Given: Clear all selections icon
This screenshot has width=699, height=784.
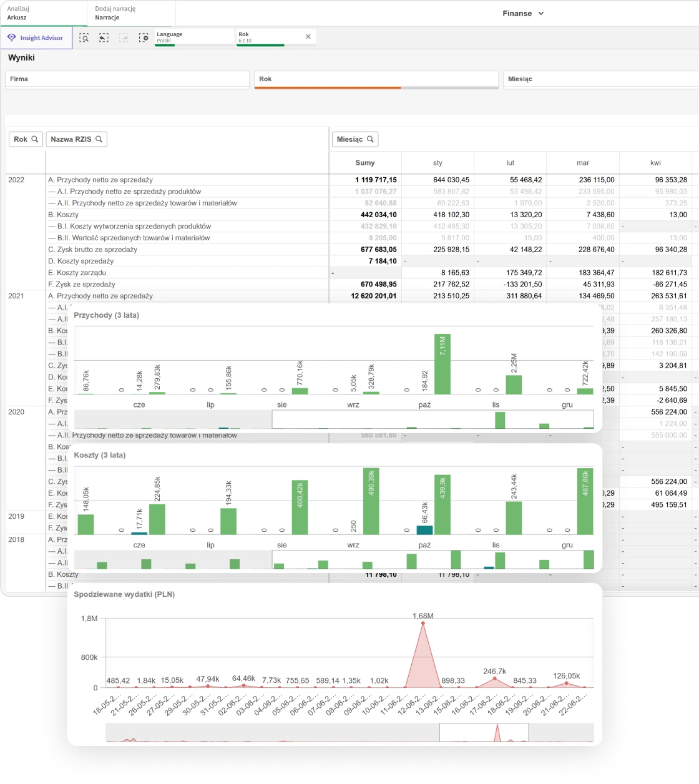Looking at the screenshot, I should coord(144,38).
